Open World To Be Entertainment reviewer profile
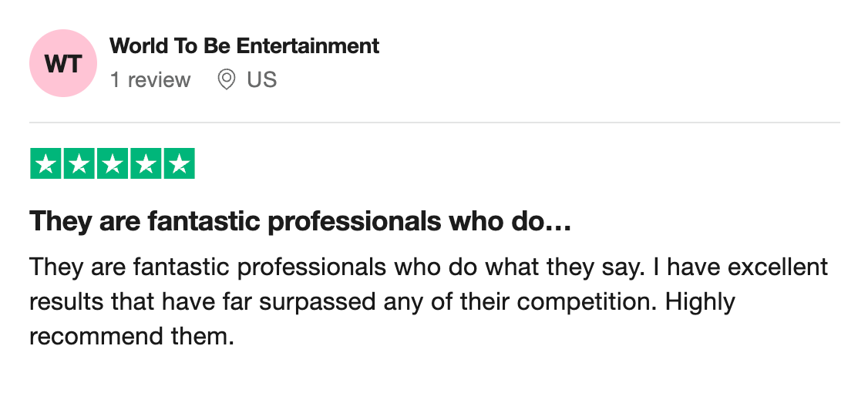 244,45
